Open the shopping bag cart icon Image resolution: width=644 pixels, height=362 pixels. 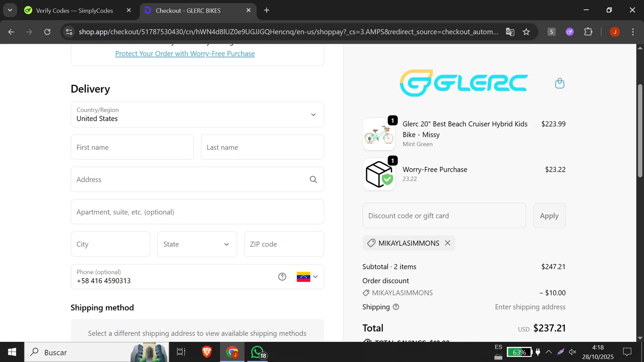560,83
